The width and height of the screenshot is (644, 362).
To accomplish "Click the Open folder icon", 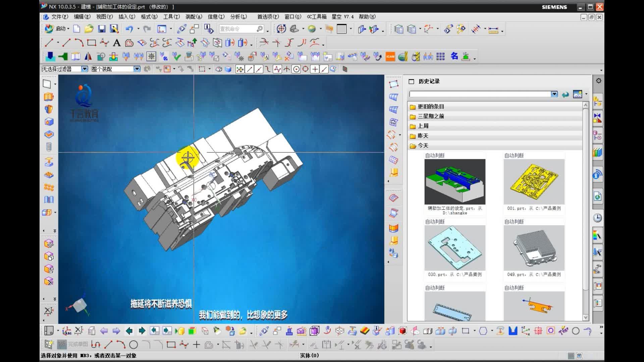I will tap(89, 29).
